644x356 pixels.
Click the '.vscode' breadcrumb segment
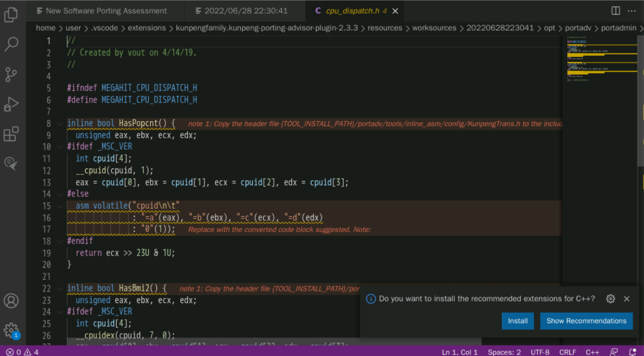point(103,28)
